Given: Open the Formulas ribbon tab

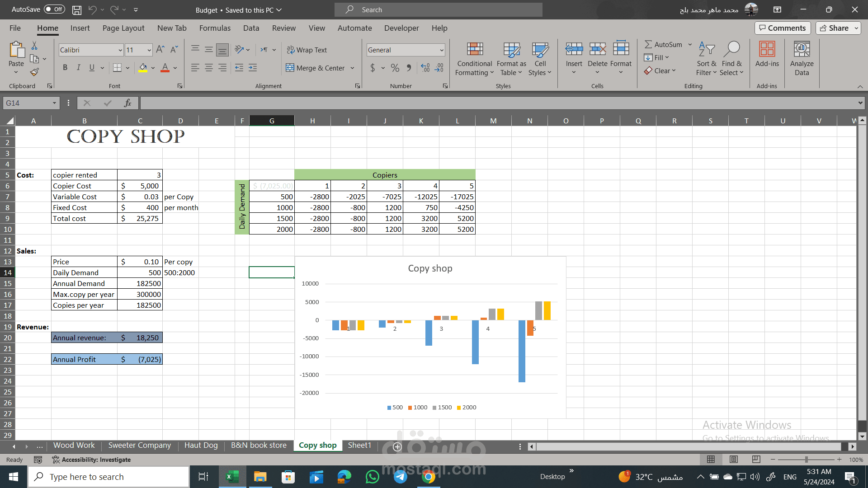Looking at the screenshot, I should tap(215, 28).
